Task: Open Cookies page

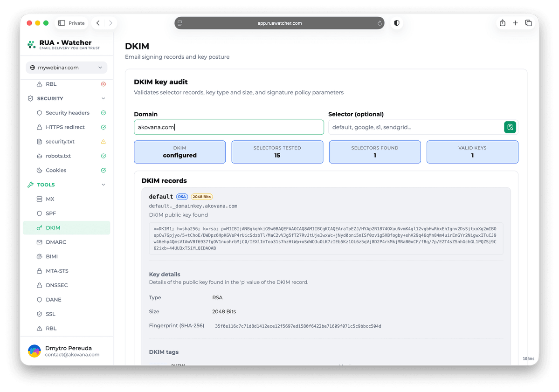Action: (66, 170)
